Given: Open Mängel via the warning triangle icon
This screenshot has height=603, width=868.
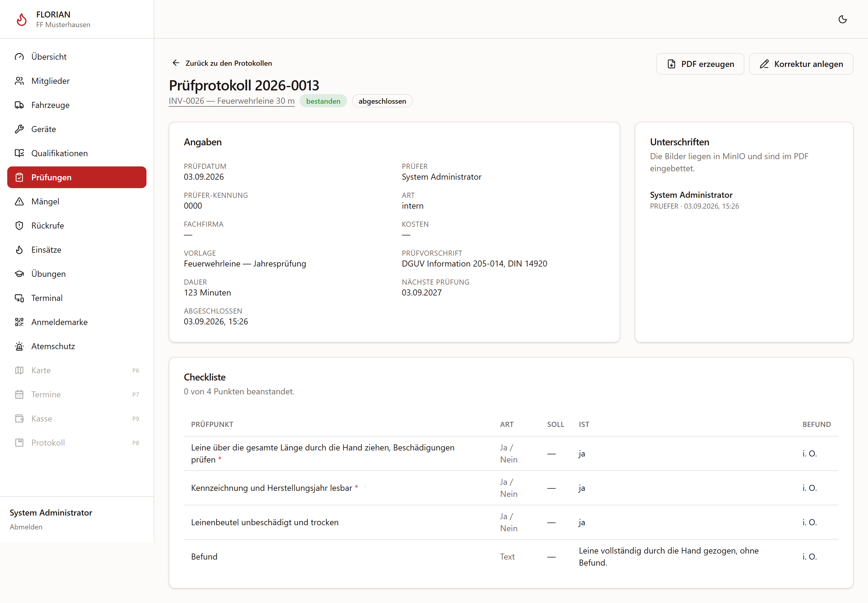Looking at the screenshot, I should click(x=19, y=201).
